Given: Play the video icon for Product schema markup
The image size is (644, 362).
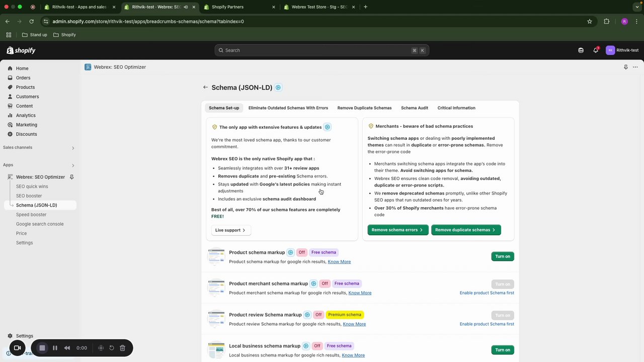Looking at the screenshot, I should tap(290, 252).
